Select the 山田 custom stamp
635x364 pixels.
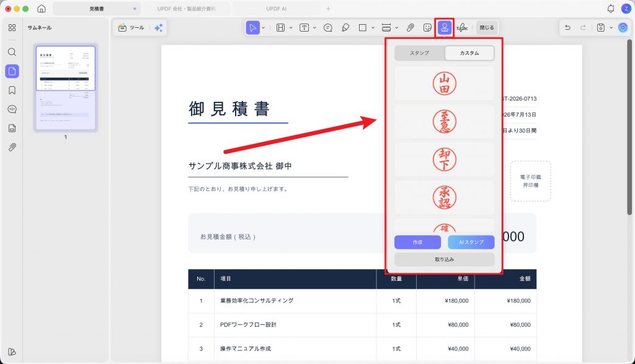444,84
